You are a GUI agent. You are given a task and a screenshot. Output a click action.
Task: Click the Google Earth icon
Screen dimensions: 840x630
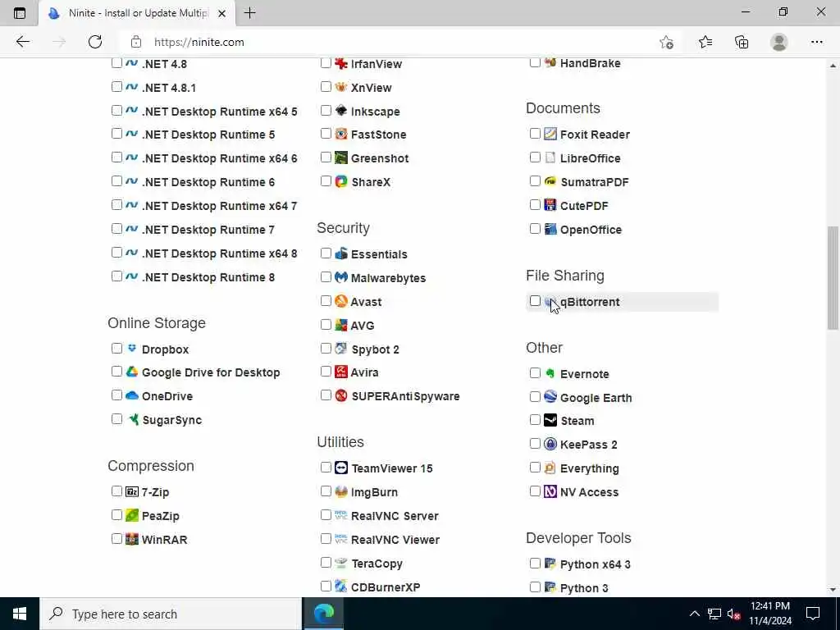(550, 396)
